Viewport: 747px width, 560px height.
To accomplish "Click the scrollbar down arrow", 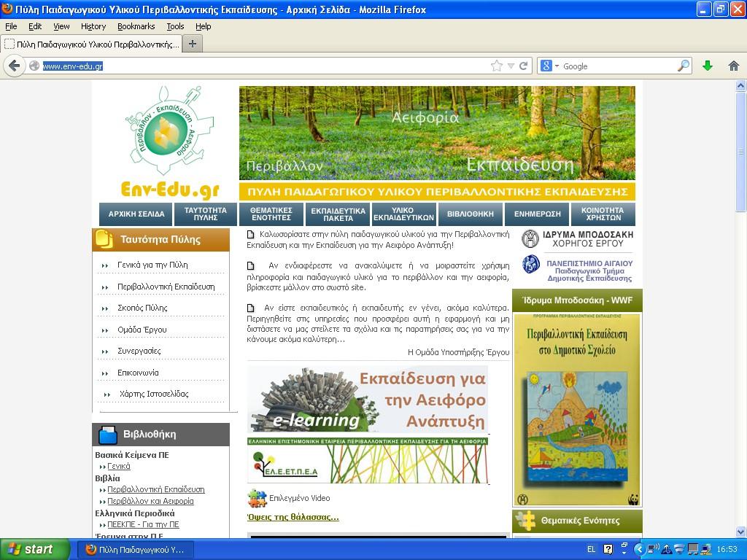I will (741, 532).
